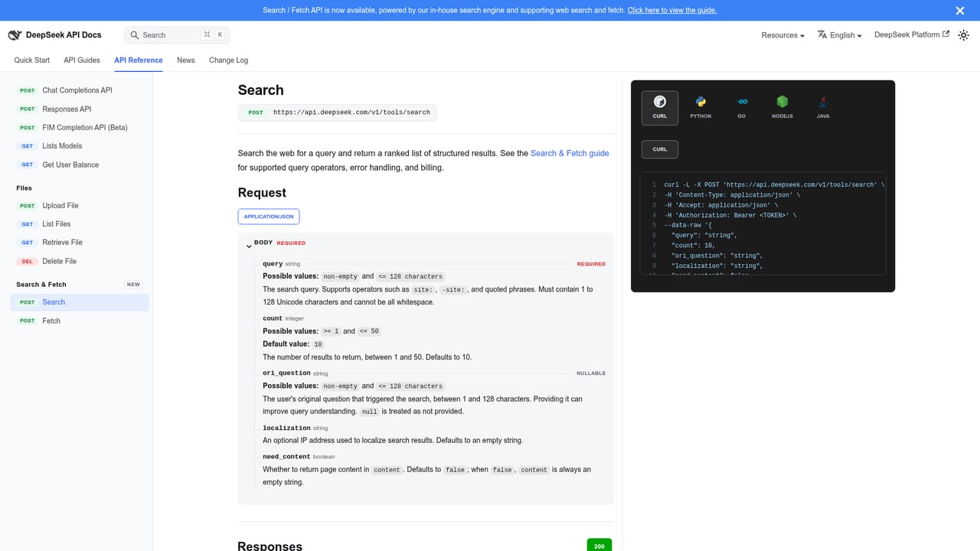The width and height of the screenshot is (980, 551).
Task: Click the DeepSeek whale logo icon
Action: (15, 35)
